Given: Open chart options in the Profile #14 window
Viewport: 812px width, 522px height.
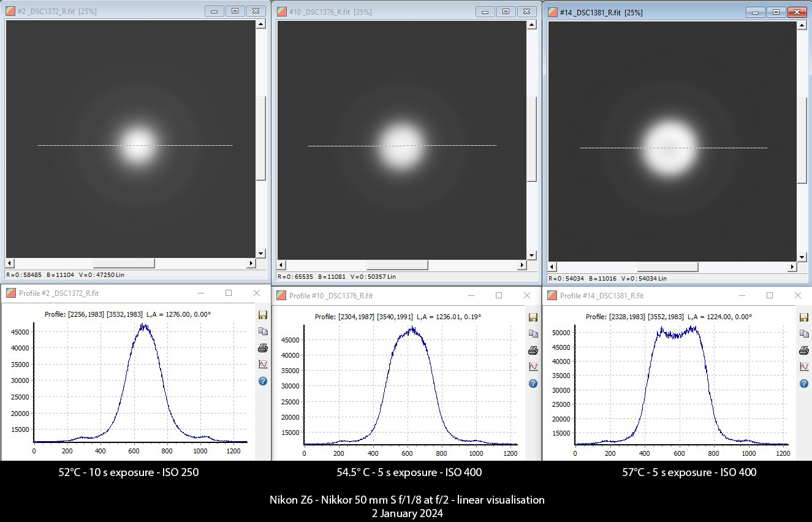Looking at the screenshot, I should pos(804,367).
